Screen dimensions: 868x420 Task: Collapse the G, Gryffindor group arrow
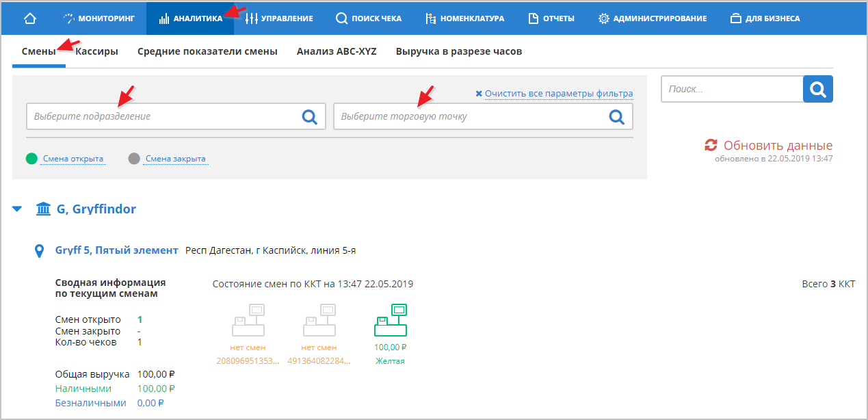pyautogui.click(x=17, y=209)
